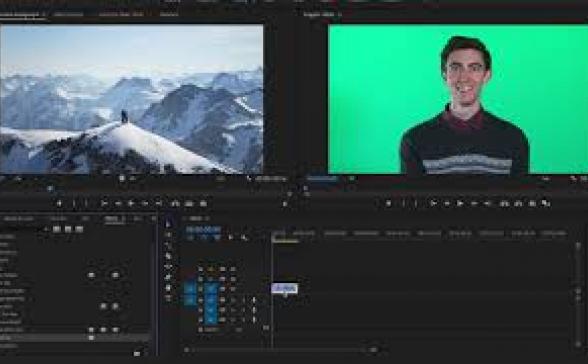Select the Type tool
This screenshot has width=588, height=364.
click(x=168, y=298)
